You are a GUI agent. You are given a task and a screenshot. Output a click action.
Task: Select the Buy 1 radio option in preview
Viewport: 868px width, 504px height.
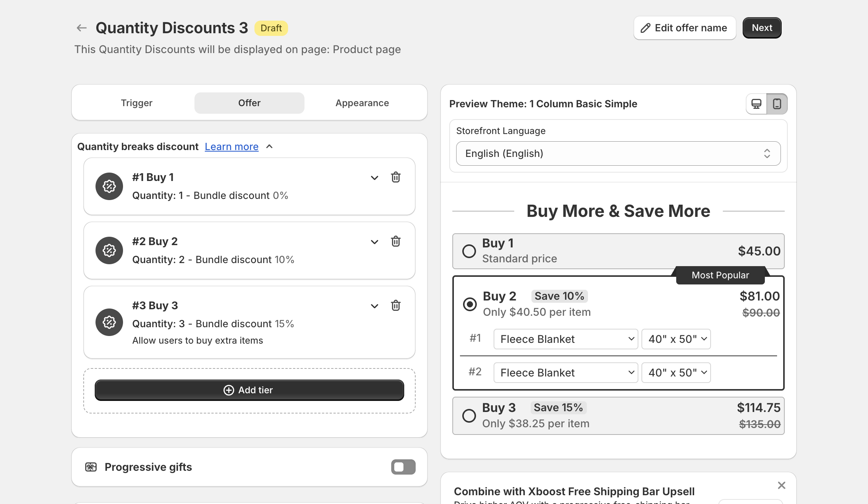[x=469, y=251]
